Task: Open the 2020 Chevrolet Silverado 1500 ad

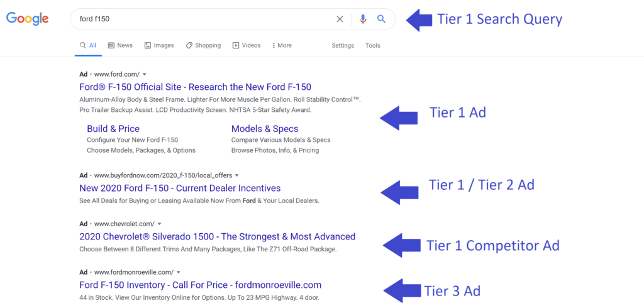Action: 217,236
